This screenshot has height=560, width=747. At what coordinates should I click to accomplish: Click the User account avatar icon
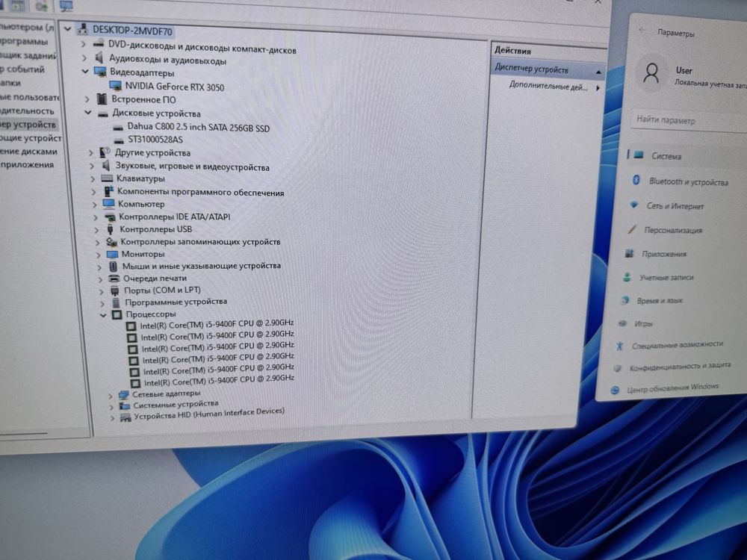coord(651,74)
